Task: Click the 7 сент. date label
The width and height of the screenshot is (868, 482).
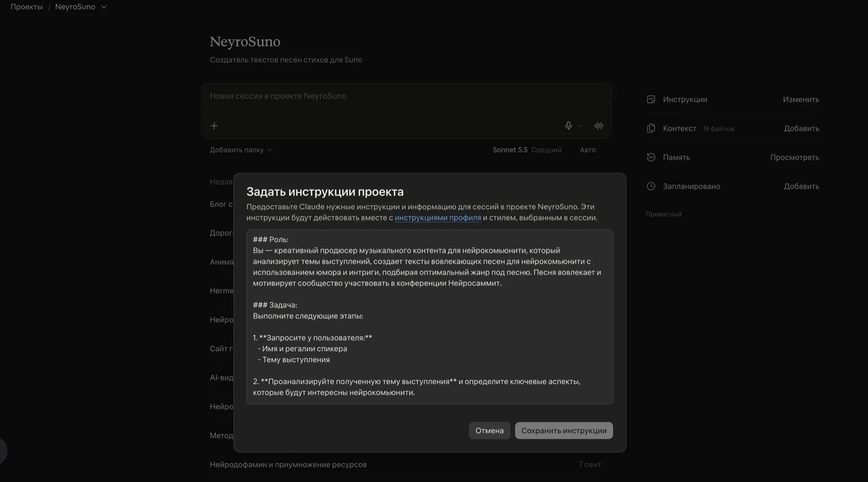Action: pyautogui.click(x=591, y=465)
